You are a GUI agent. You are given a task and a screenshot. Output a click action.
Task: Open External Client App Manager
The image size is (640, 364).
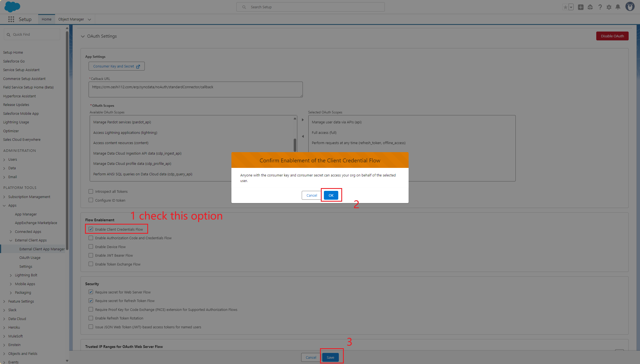click(x=42, y=249)
